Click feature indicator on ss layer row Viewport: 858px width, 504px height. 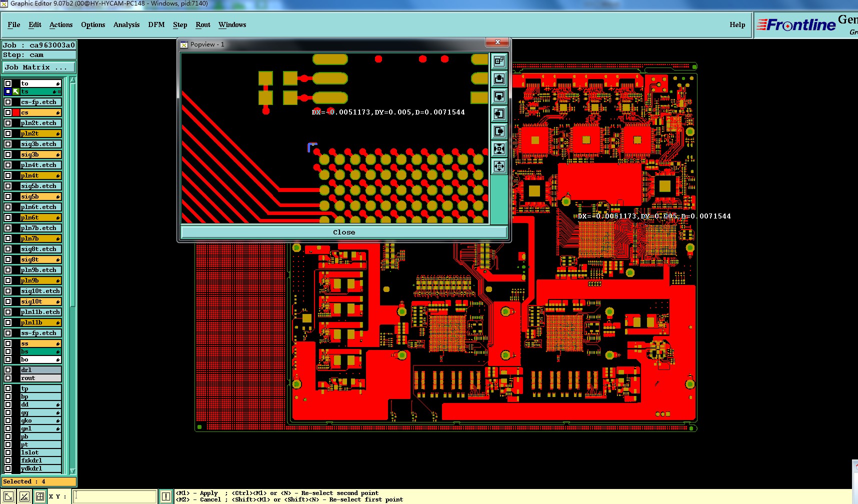pyautogui.click(x=58, y=343)
